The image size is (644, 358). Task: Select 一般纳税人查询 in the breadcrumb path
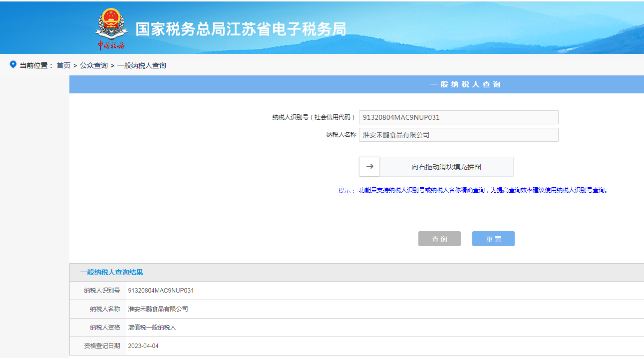pyautogui.click(x=141, y=65)
